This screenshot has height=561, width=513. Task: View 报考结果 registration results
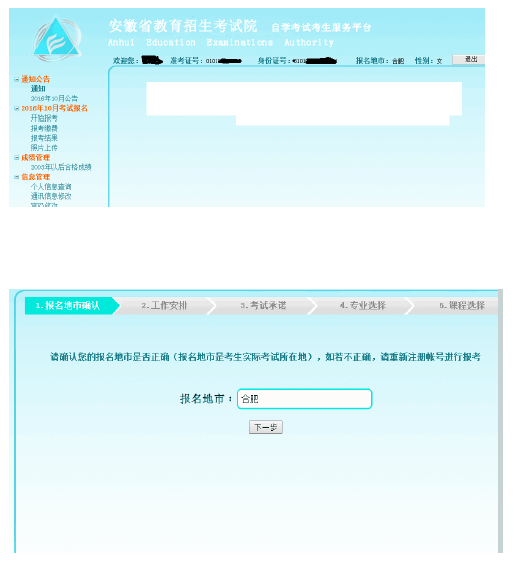point(44,138)
